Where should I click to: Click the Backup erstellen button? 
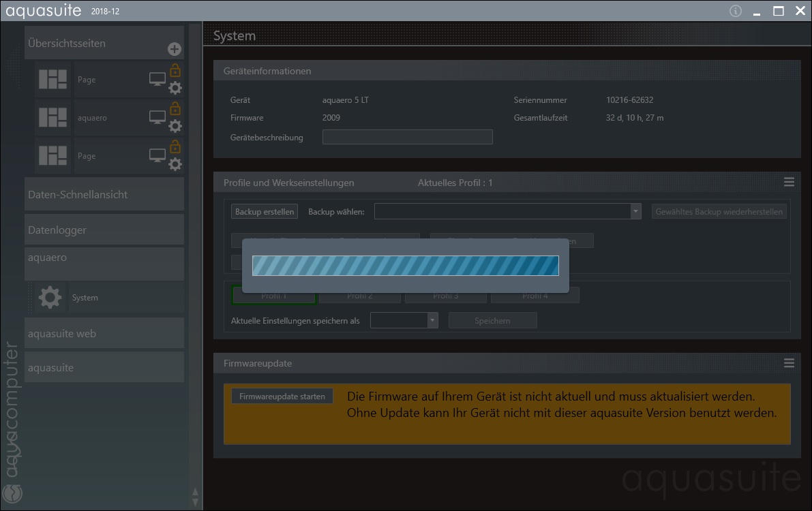[265, 212]
